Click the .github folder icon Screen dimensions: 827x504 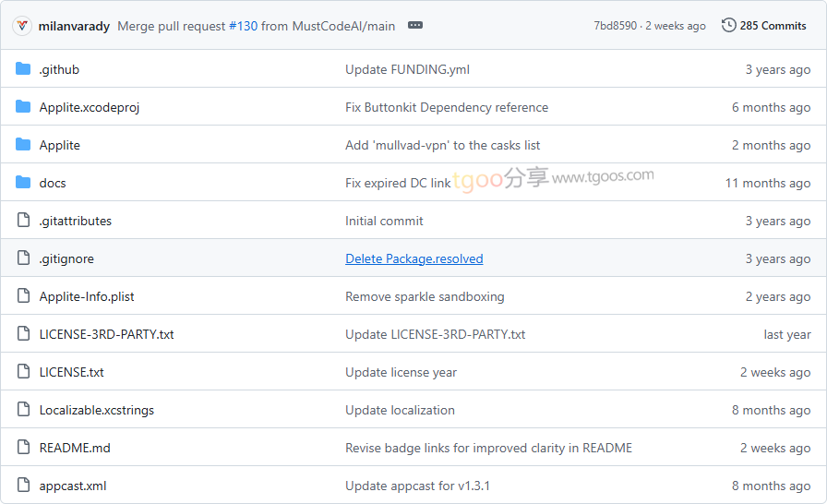pos(23,69)
